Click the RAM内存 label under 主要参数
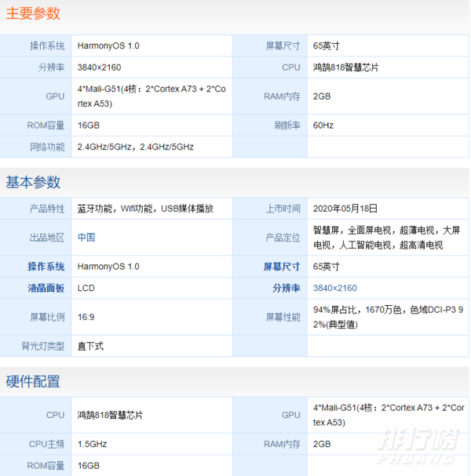Image resolution: width=471 pixels, height=476 pixels. click(x=282, y=96)
